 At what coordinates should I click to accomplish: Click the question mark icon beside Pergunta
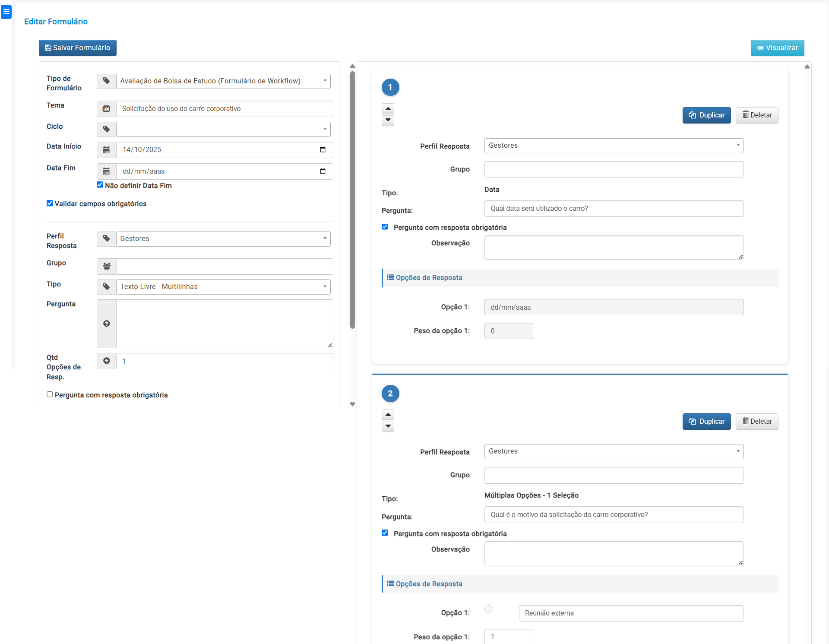click(x=106, y=324)
